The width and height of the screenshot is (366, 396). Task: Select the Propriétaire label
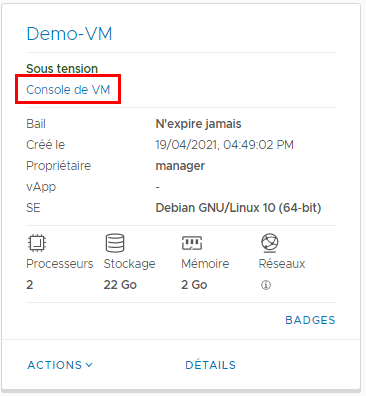(x=59, y=166)
